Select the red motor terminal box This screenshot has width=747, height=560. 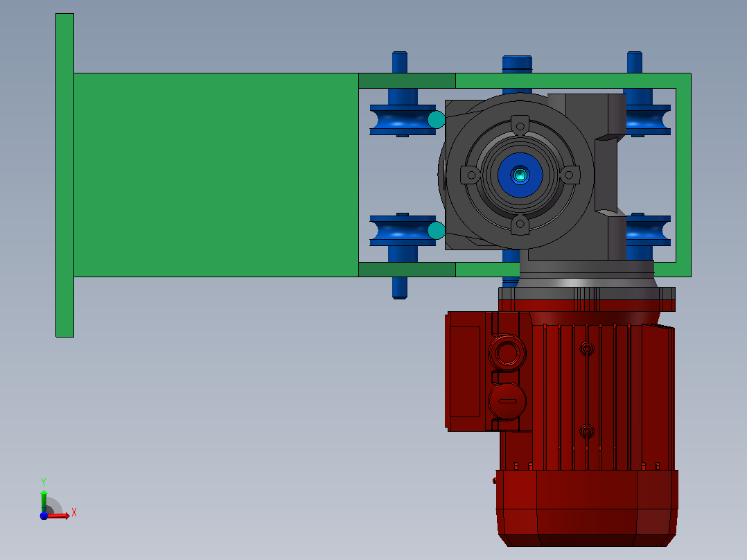tap(489, 371)
